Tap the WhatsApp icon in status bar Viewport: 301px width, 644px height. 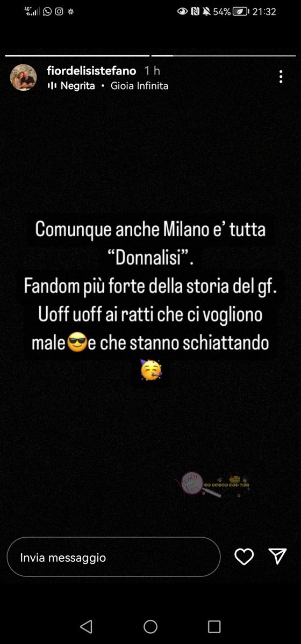(47, 11)
